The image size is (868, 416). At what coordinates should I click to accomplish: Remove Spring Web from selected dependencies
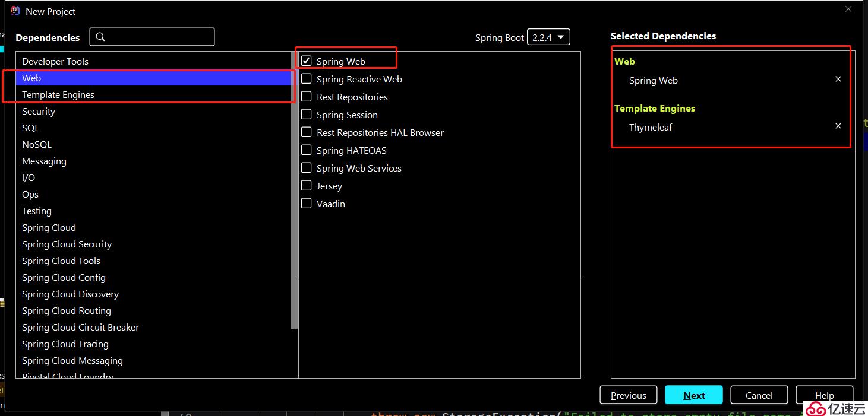click(838, 79)
